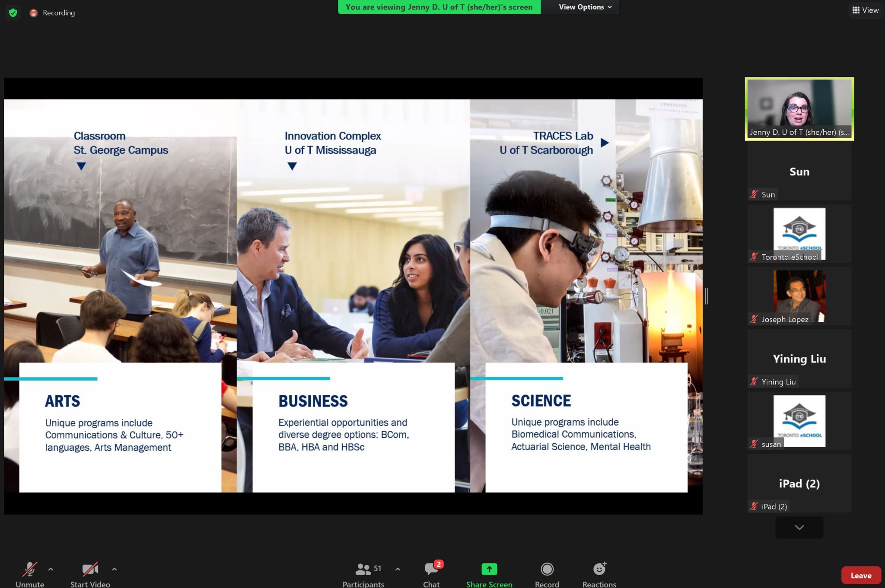Select iPad (2) participant tile
Viewport: 885px width, 588px height.
799,483
